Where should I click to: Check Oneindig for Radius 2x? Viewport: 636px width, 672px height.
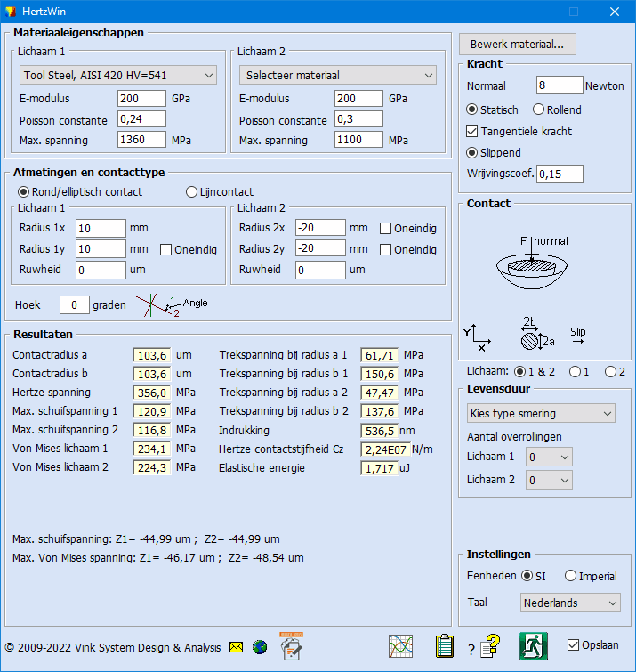pos(385,229)
